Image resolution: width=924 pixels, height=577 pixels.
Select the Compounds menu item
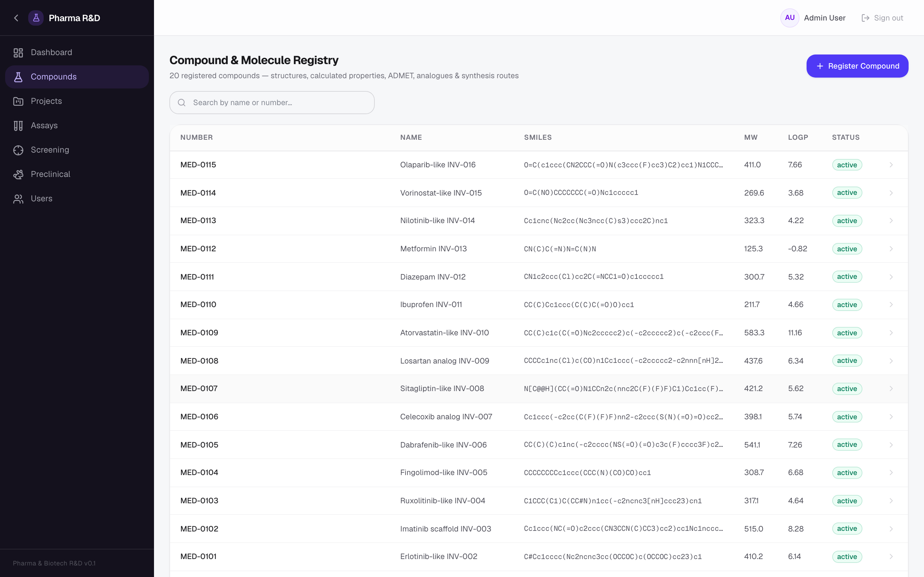[x=77, y=77]
